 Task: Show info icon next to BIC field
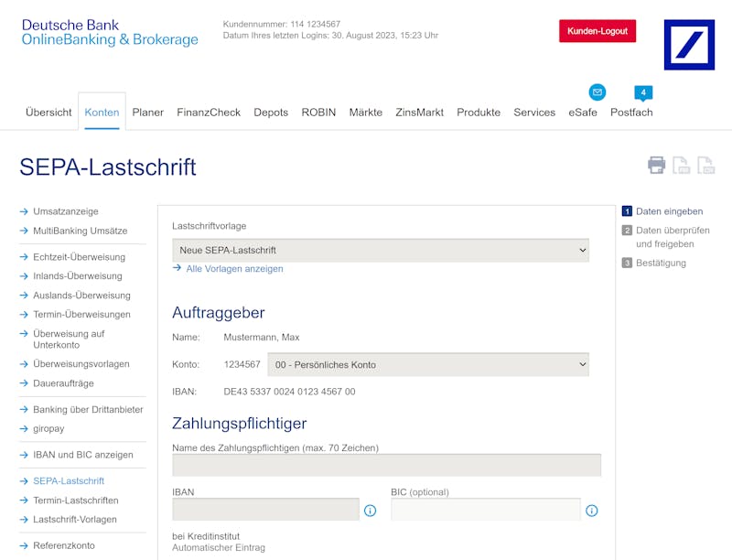click(x=591, y=511)
